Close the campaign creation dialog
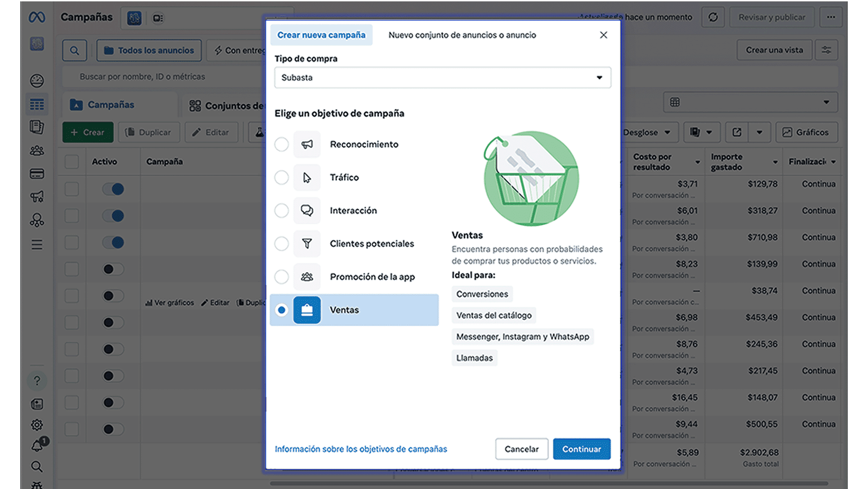 click(603, 35)
